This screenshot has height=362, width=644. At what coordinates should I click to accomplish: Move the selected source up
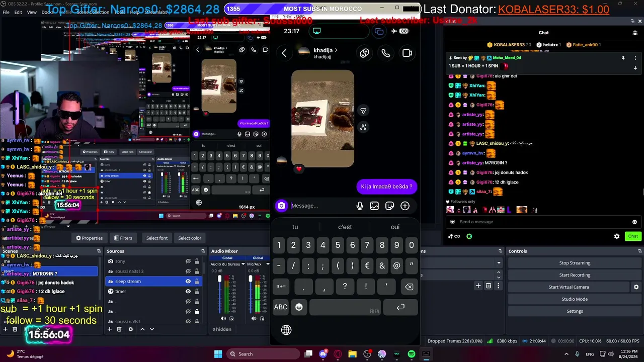click(142, 329)
